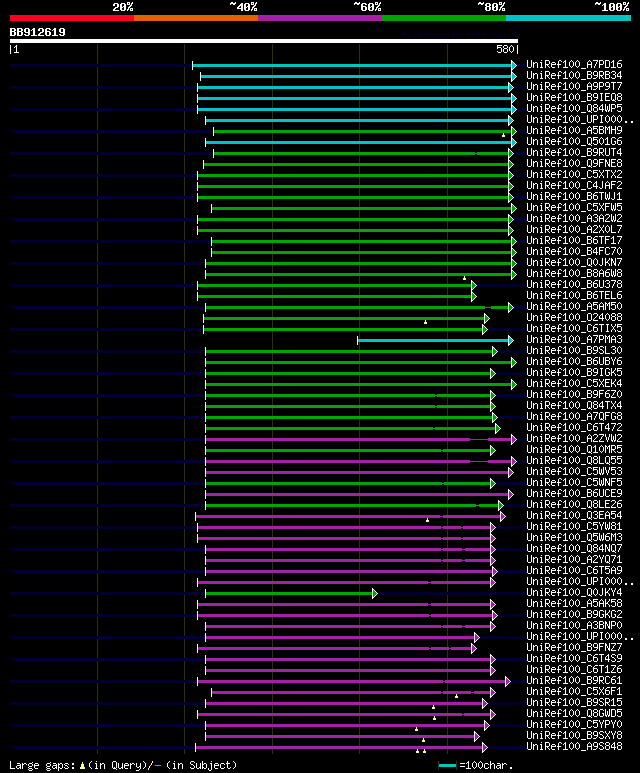The height and width of the screenshot is (773, 640).
Task: View the UniRef100_C5X6F1 entry
Action: pos(574,692)
